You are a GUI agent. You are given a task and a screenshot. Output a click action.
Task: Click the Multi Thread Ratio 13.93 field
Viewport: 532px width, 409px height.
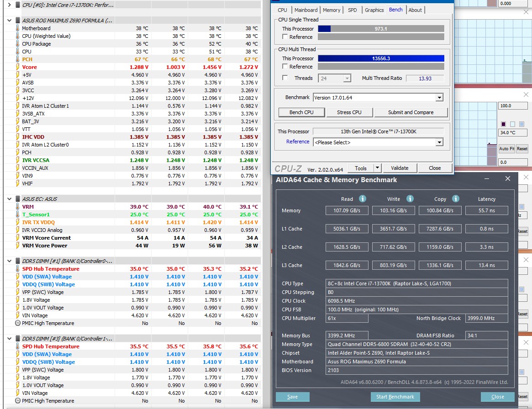click(x=425, y=79)
